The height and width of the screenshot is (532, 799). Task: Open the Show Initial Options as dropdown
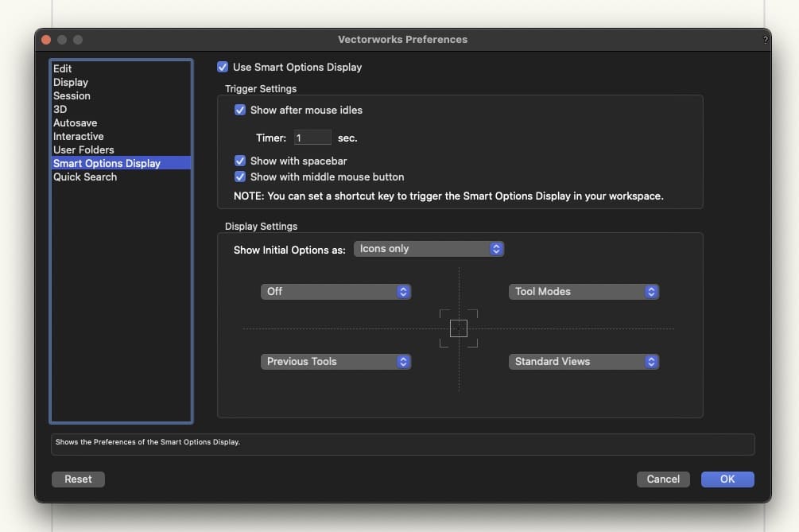tap(429, 249)
